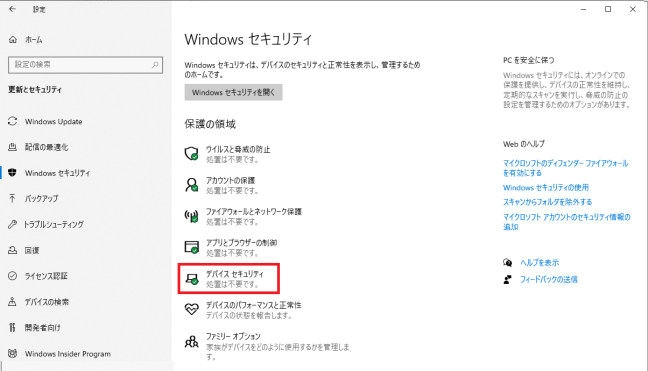Open device security laptop icon
The width and height of the screenshot is (648, 371).
[191, 279]
